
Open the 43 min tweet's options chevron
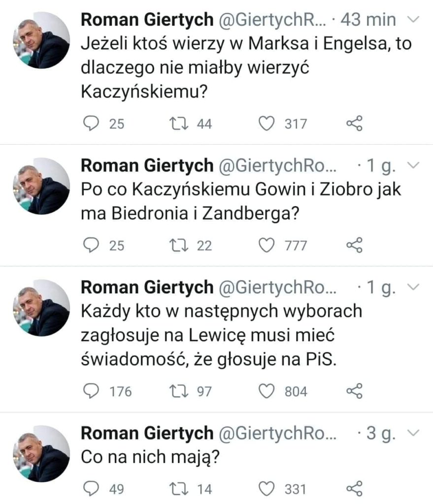tap(414, 20)
